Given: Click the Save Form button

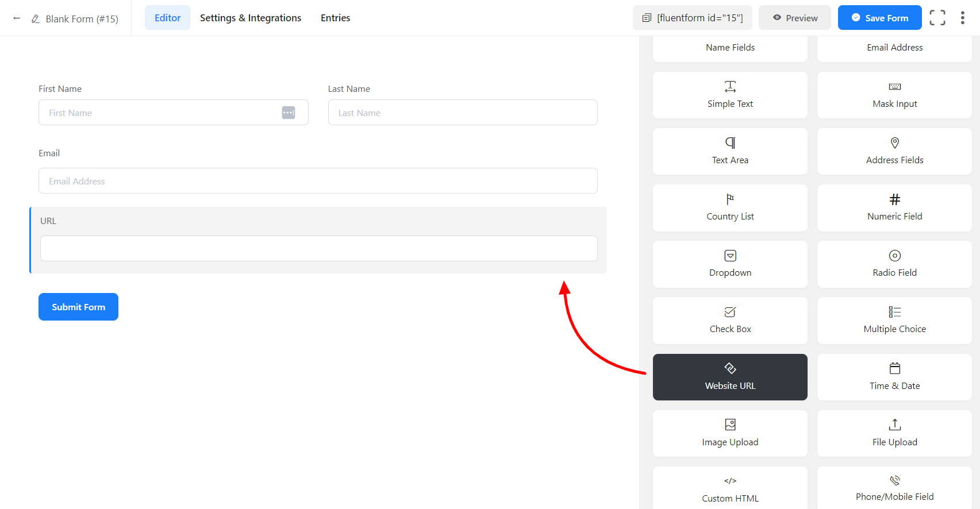Looking at the screenshot, I should [879, 18].
